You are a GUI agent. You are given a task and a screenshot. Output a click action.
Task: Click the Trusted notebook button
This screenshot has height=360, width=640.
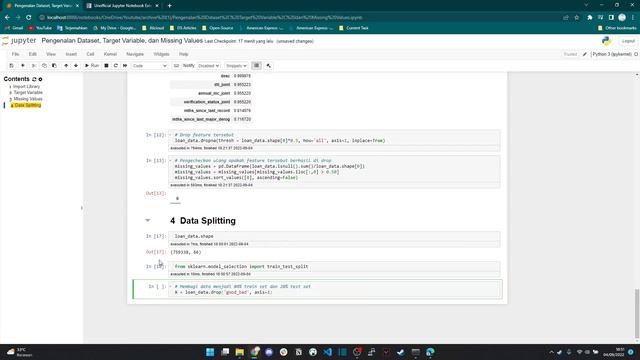tap(570, 54)
